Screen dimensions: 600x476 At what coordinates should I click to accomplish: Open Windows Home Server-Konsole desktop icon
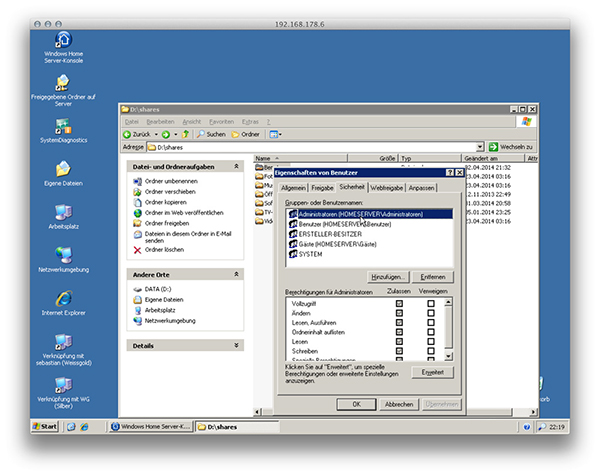(64, 47)
